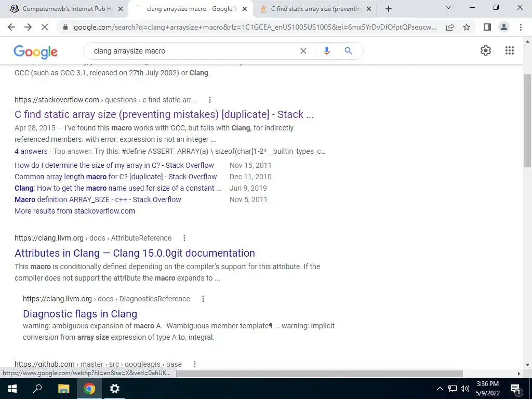Screen dimensions: 532x399
Task: Open options for the github.com result
Action: [x=195, y=364]
